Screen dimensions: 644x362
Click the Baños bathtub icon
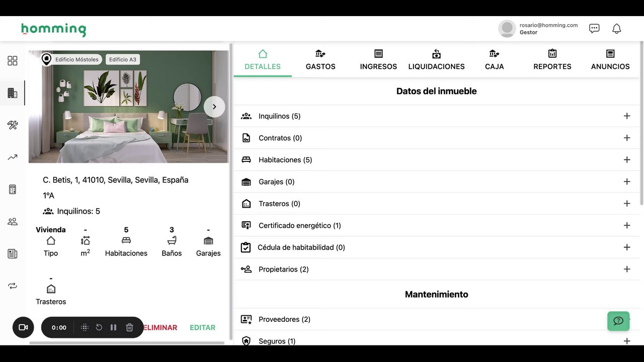point(172,241)
